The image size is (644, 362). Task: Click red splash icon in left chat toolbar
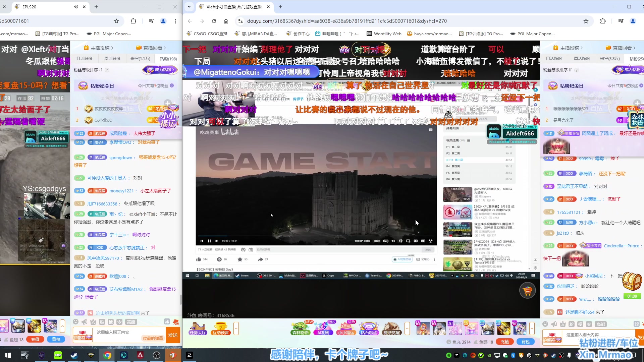[175, 322]
